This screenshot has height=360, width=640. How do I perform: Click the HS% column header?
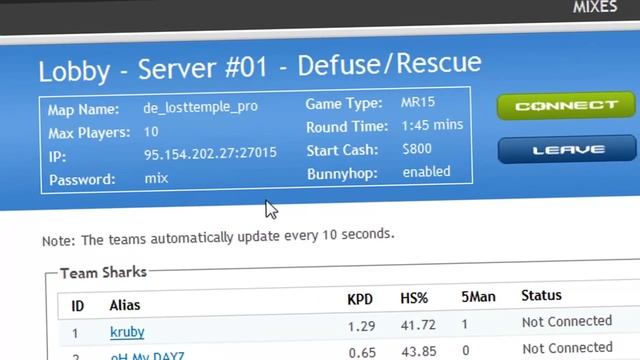coord(414,298)
